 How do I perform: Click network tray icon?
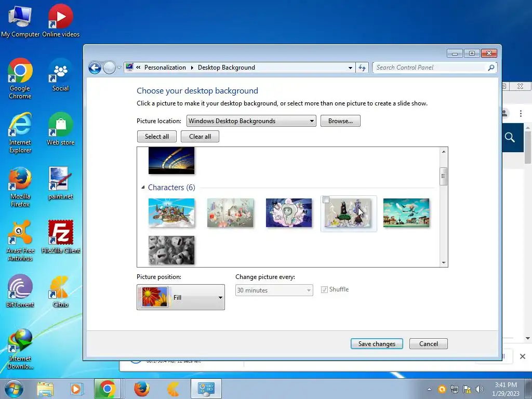(x=454, y=389)
